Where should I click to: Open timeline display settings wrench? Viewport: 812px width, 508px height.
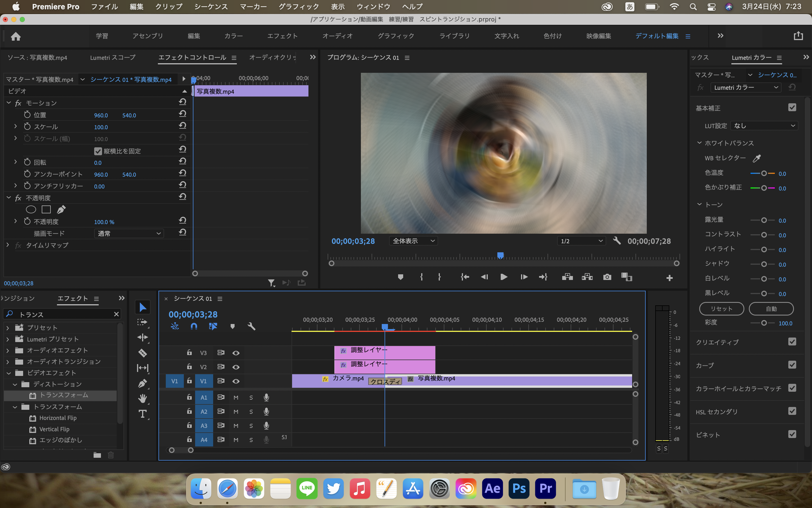[252, 326]
